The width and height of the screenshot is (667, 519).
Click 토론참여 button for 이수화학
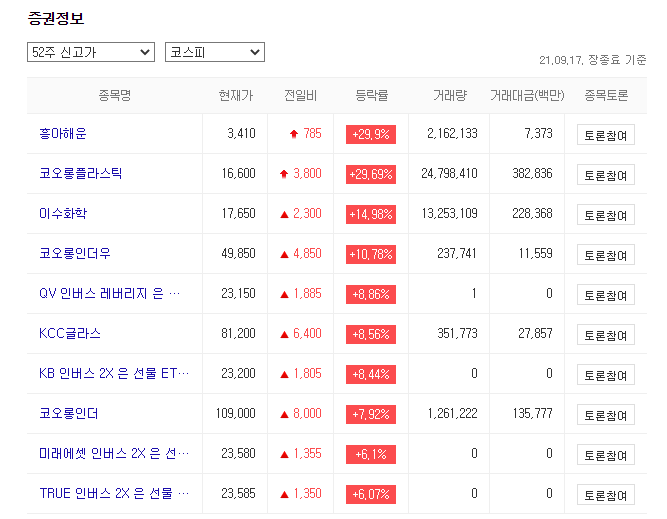(x=606, y=215)
